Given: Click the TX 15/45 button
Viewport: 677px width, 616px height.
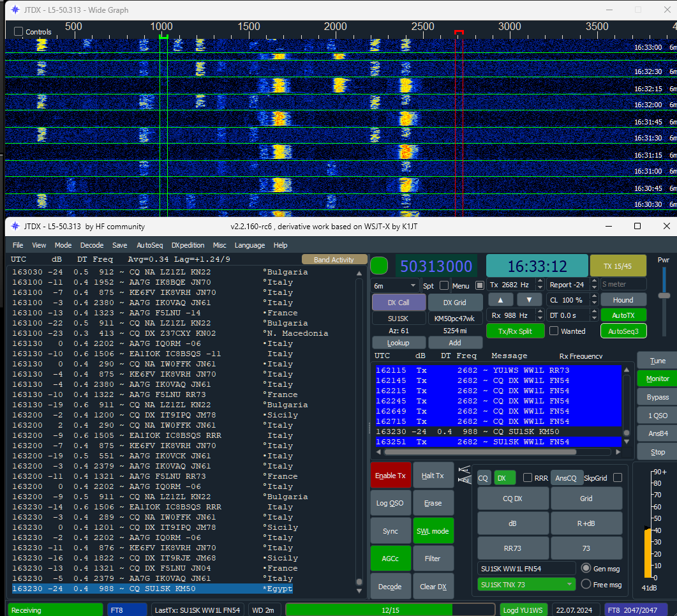Looking at the screenshot, I should tap(618, 266).
